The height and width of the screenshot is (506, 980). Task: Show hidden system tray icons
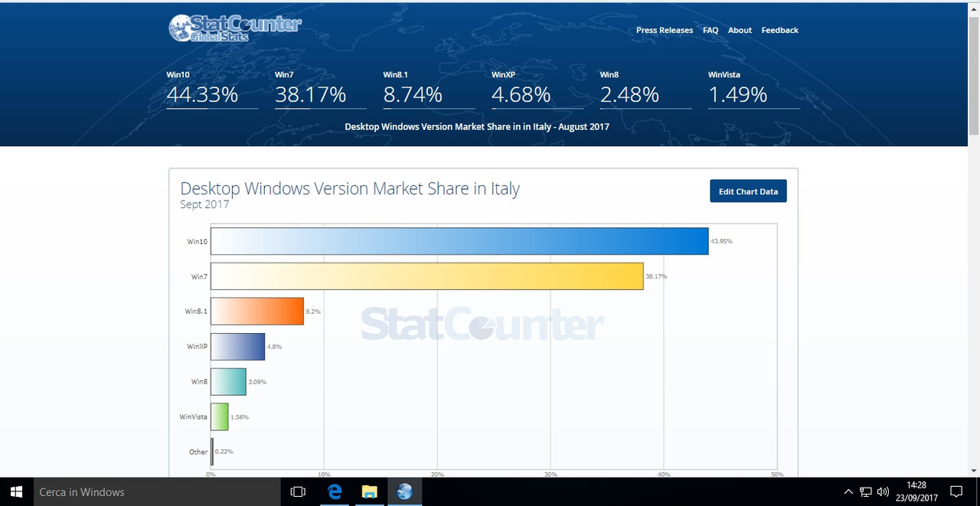point(848,491)
